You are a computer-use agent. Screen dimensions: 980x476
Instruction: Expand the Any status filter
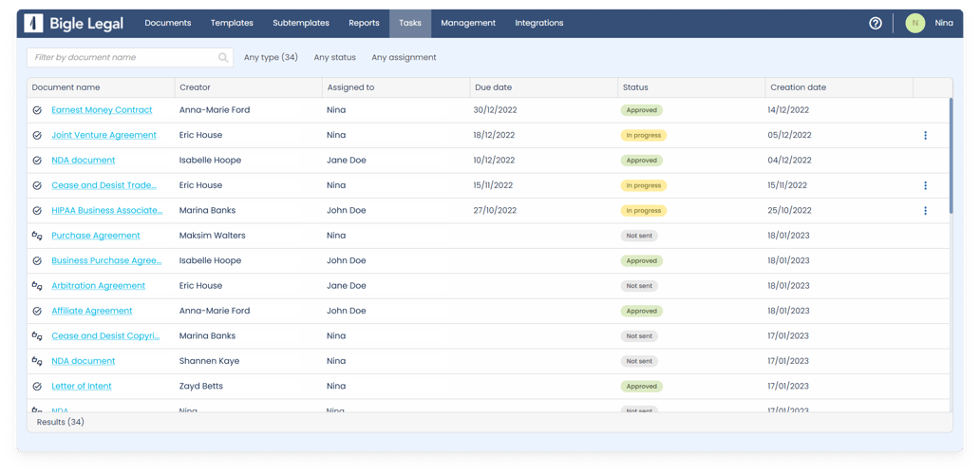pos(334,58)
